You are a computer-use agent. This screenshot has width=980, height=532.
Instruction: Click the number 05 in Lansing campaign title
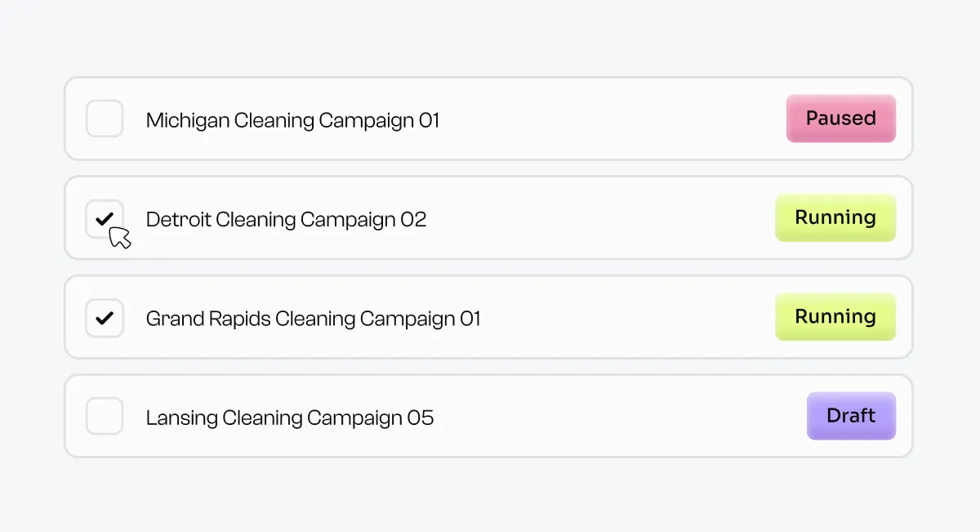[421, 418]
